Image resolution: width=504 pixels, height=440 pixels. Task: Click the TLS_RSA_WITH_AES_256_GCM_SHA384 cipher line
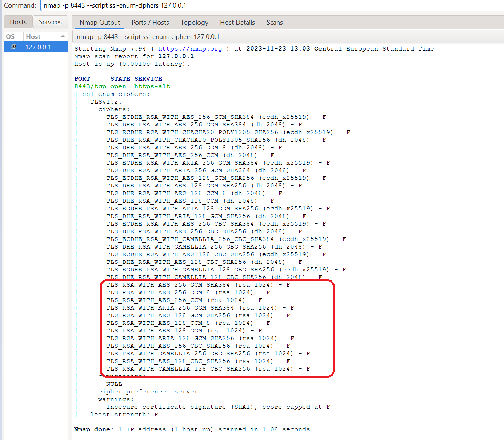tap(168, 285)
